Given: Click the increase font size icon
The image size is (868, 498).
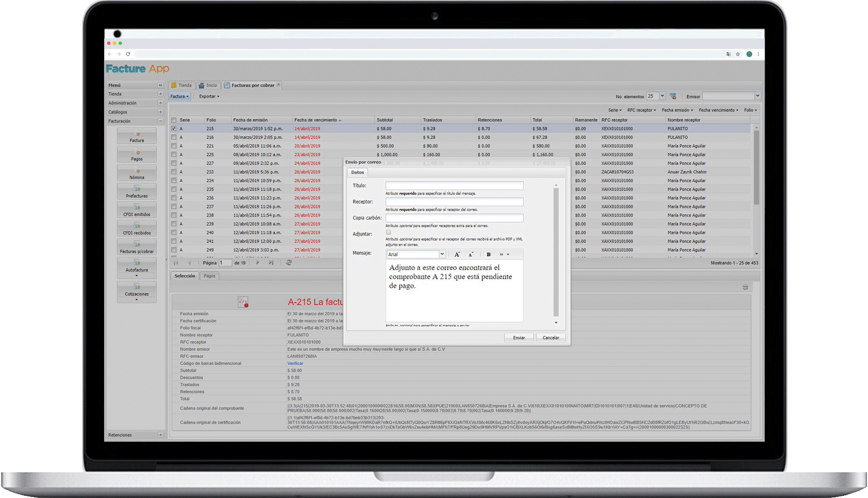Looking at the screenshot, I should [457, 255].
